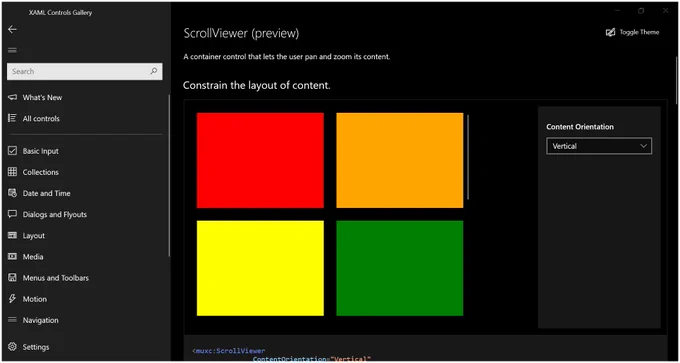Click the ScrollViewer (preview) heading
The image size is (680, 363).
241,33
